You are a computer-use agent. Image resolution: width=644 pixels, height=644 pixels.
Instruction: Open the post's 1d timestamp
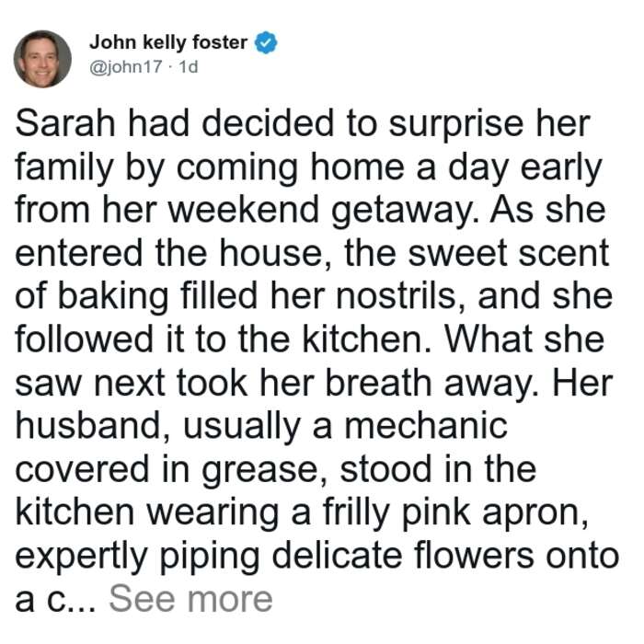click(x=189, y=66)
